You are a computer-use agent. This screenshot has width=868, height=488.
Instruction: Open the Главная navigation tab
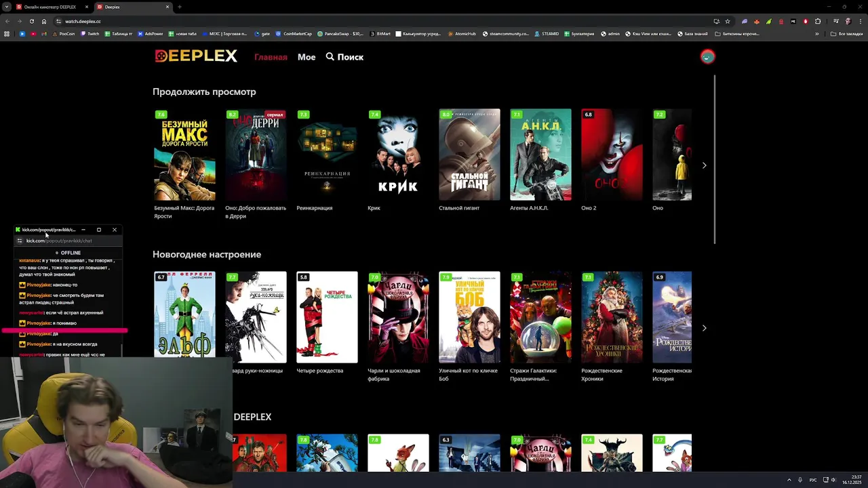tap(271, 57)
